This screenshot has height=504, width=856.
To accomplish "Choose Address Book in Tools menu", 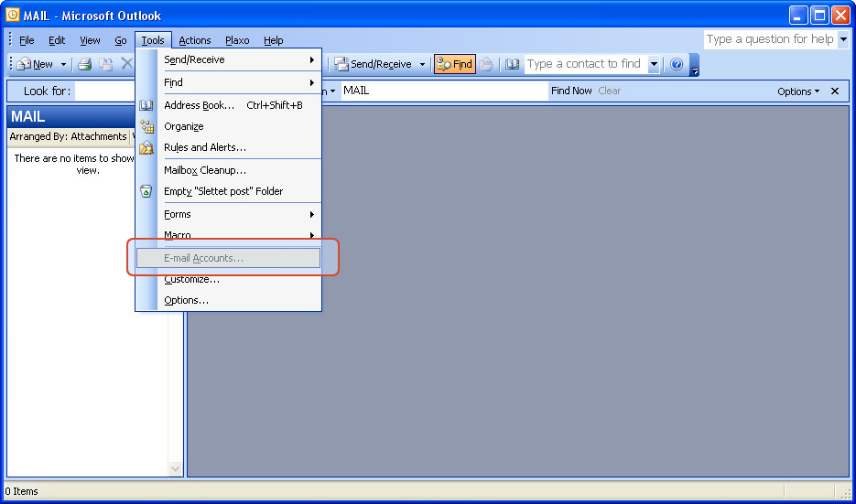I will (228, 105).
